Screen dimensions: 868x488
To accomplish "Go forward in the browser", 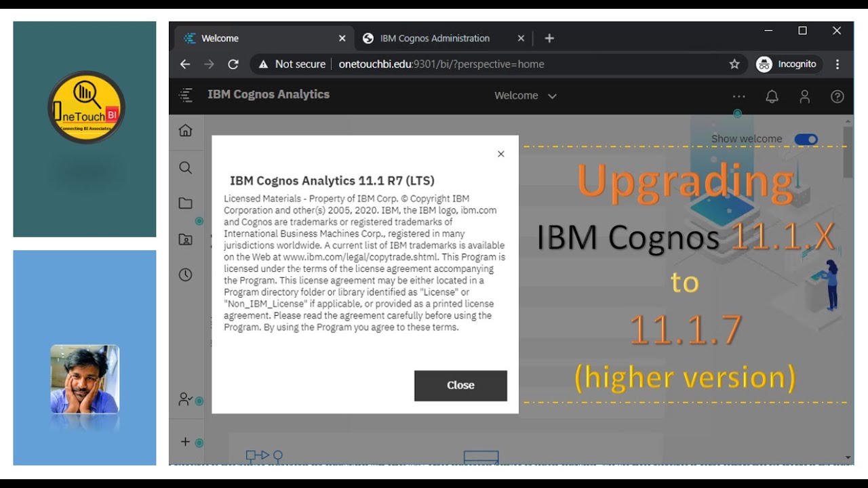I will pyautogui.click(x=209, y=64).
